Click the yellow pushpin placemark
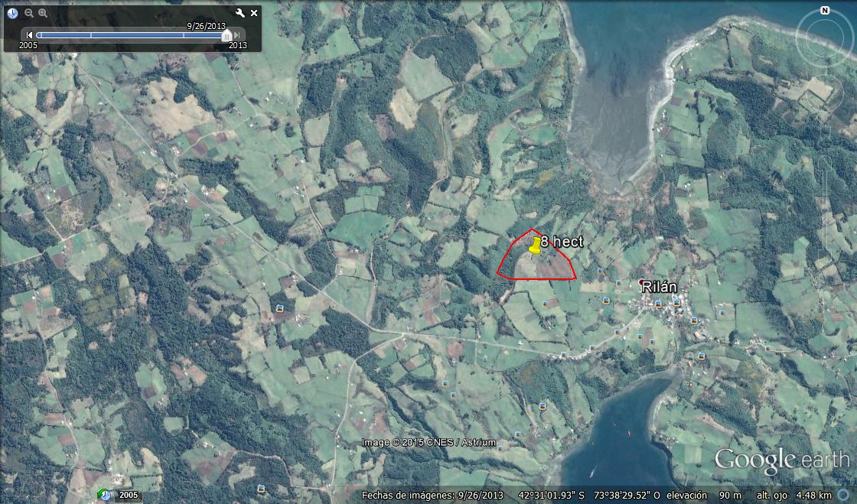The width and height of the screenshot is (857, 504). (x=534, y=245)
